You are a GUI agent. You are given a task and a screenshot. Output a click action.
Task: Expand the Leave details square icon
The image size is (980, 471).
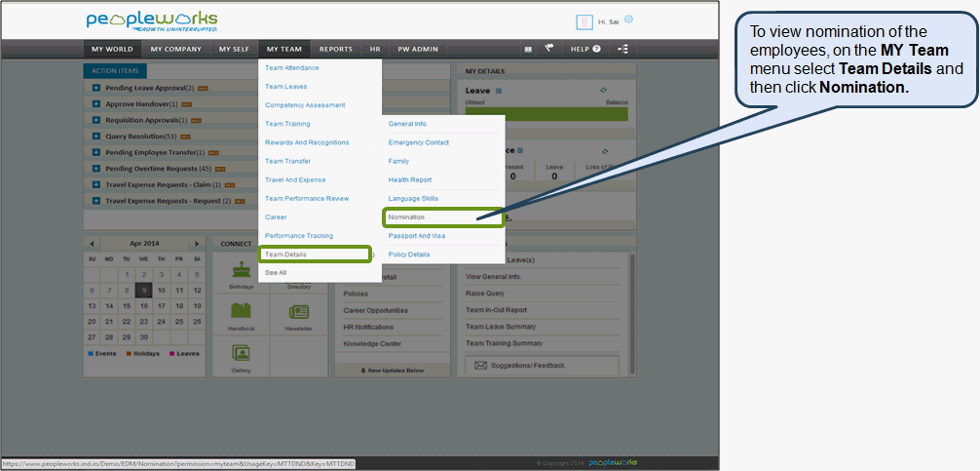(498, 92)
